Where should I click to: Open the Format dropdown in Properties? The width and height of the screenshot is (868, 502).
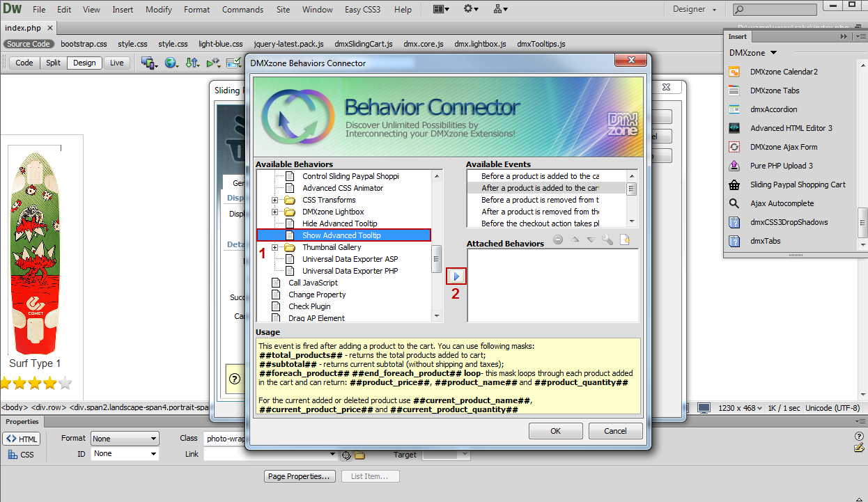125,439
